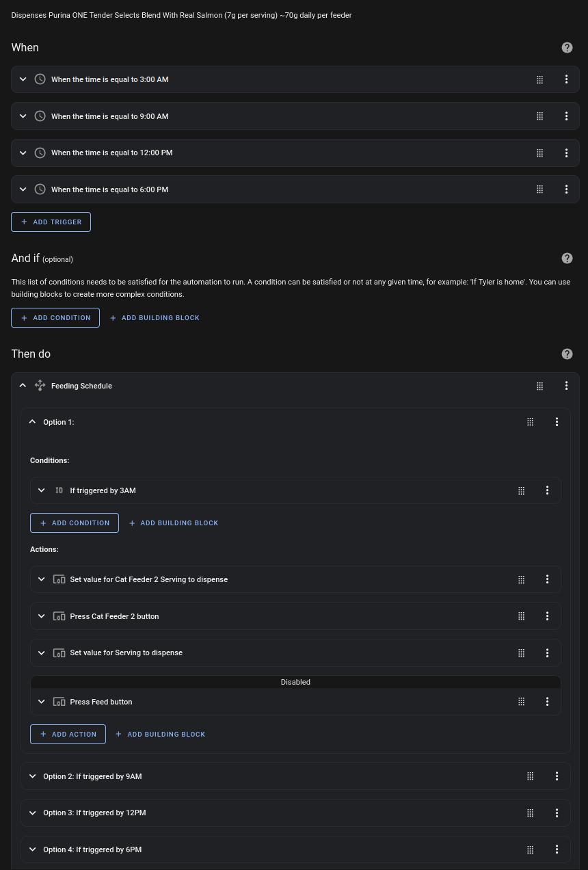The height and width of the screenshot is (870, 588).
Task: Open help for the And if section
Action: pos(567,258)
